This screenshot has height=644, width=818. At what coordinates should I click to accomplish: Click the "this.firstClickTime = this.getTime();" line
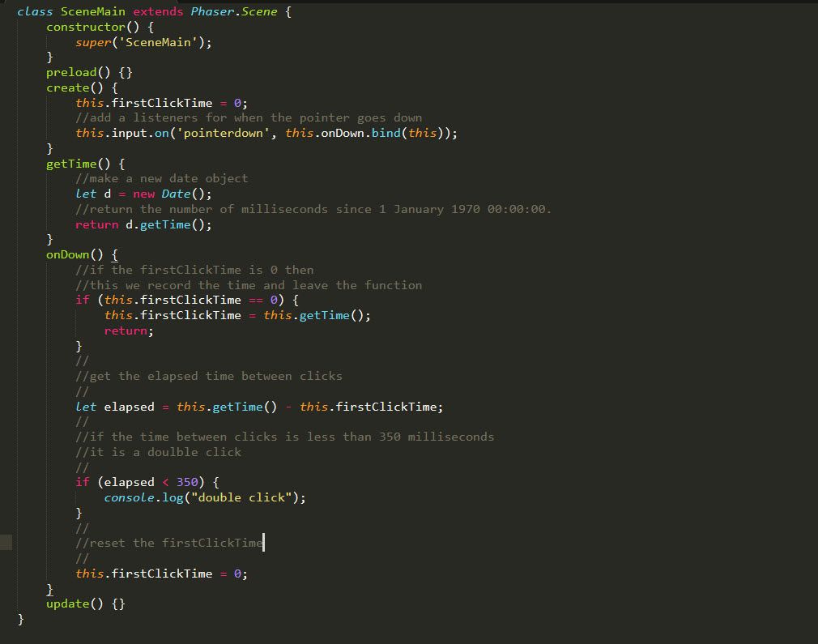click(237, 315)
